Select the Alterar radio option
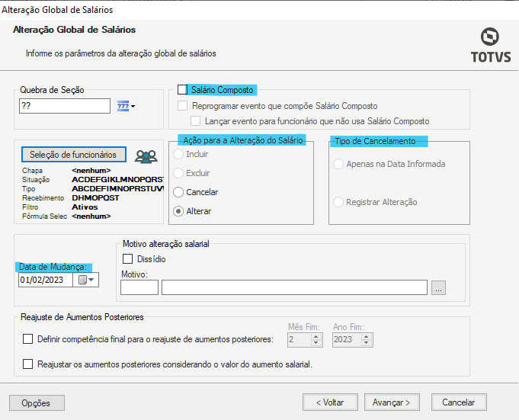Screen dimensions: 519x420 pyautogui.click(x=179, y=211)
